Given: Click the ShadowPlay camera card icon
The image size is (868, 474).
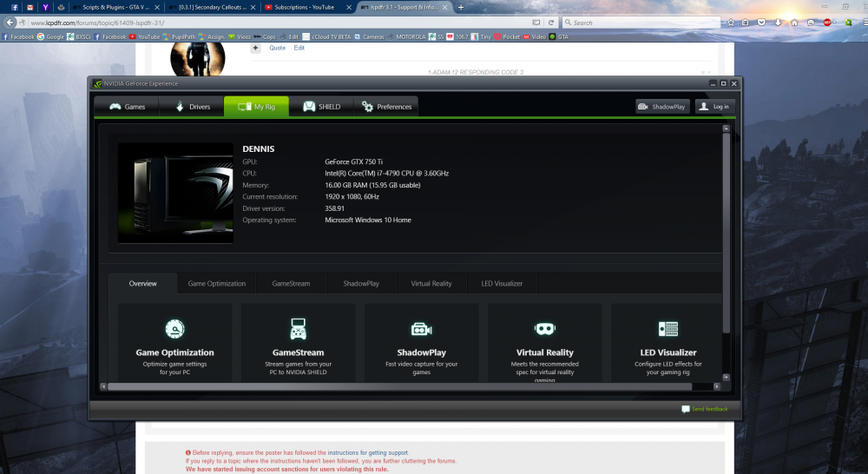Looking at the screenshot, I should [421, 330].
